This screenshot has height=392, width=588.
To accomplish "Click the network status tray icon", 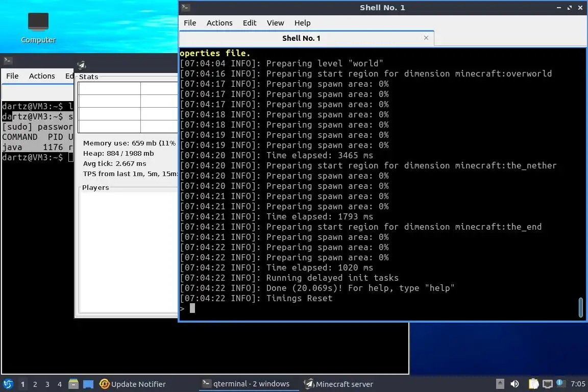I will point(548,384).
